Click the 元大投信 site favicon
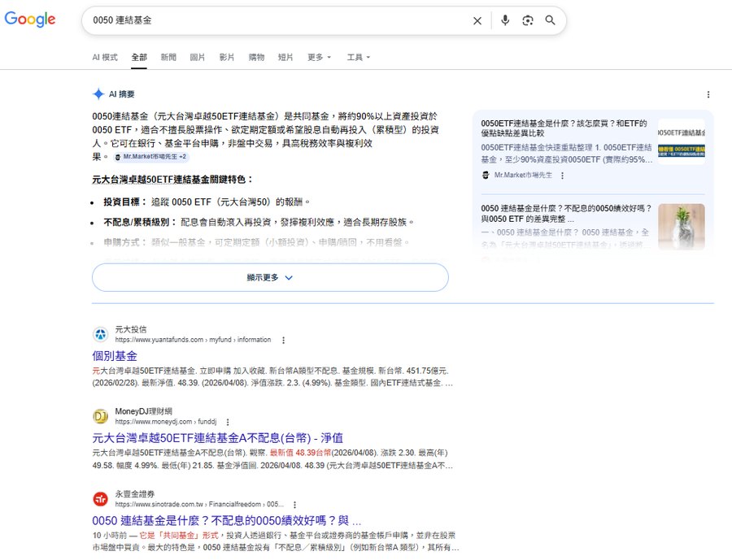Screen dimensions: 732x560 (x=100, y=334)
